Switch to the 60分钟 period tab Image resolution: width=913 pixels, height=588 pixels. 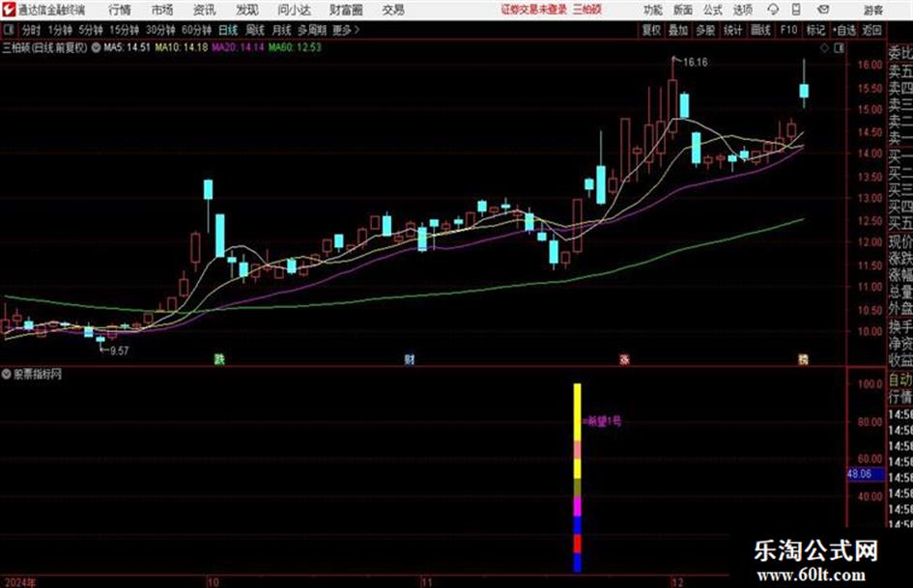(196, 30)
